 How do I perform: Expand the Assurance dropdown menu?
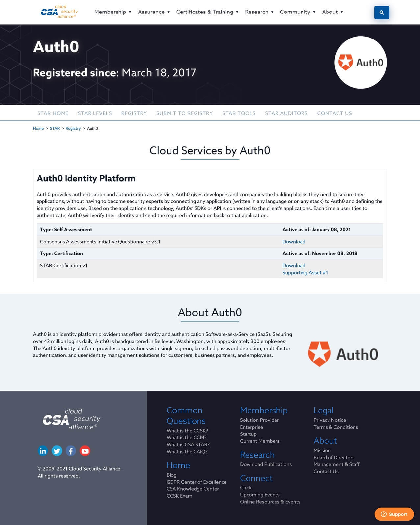pyautogui.click(x=154, y=12)
